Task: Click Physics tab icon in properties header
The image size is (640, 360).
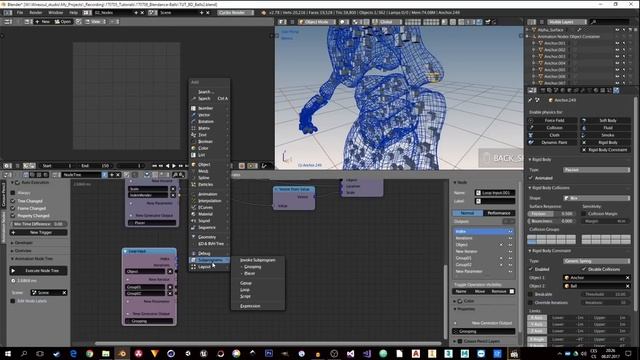Action: (x=616, y=90)
